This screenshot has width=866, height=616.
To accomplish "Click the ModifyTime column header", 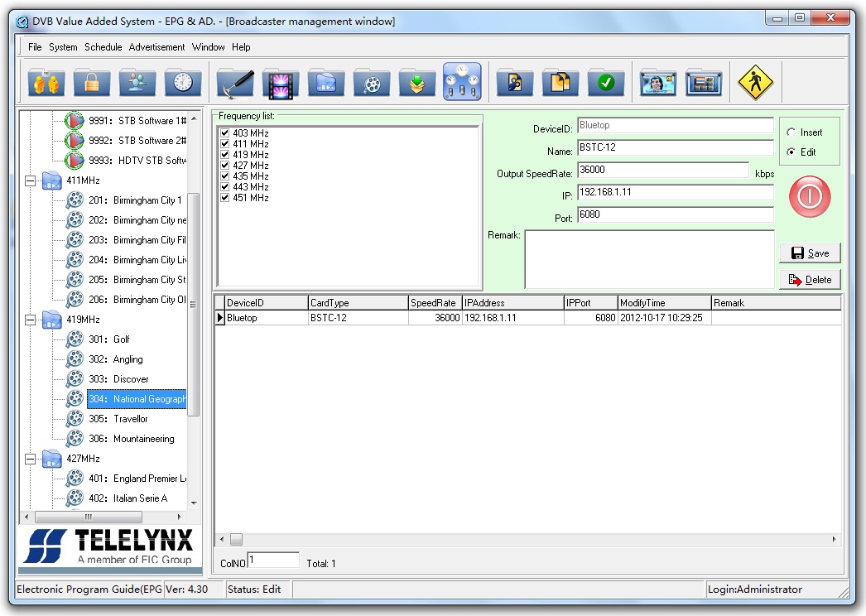I will coord(665,303).
